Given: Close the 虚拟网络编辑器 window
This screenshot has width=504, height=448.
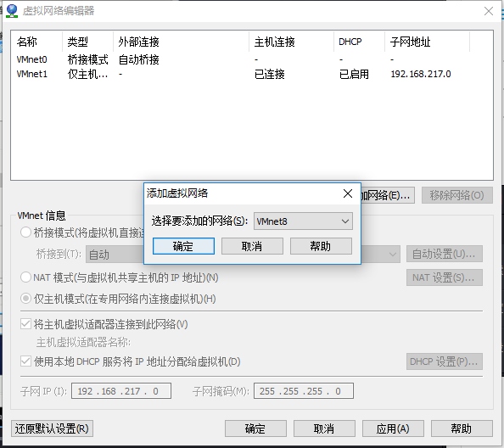Looking at the screenshot, I should (x=489, y=11).
